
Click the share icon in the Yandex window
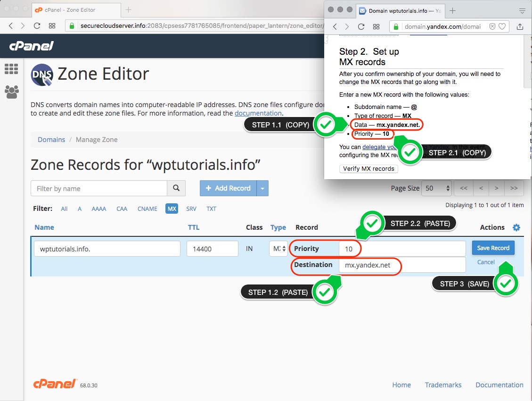tap(520, 26)
